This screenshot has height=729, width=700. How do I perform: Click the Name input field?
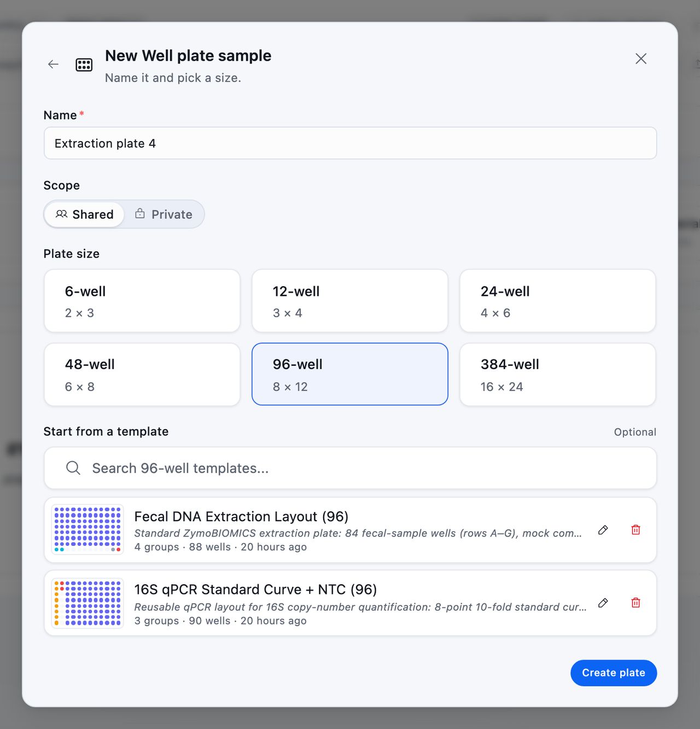coord(350,143)
